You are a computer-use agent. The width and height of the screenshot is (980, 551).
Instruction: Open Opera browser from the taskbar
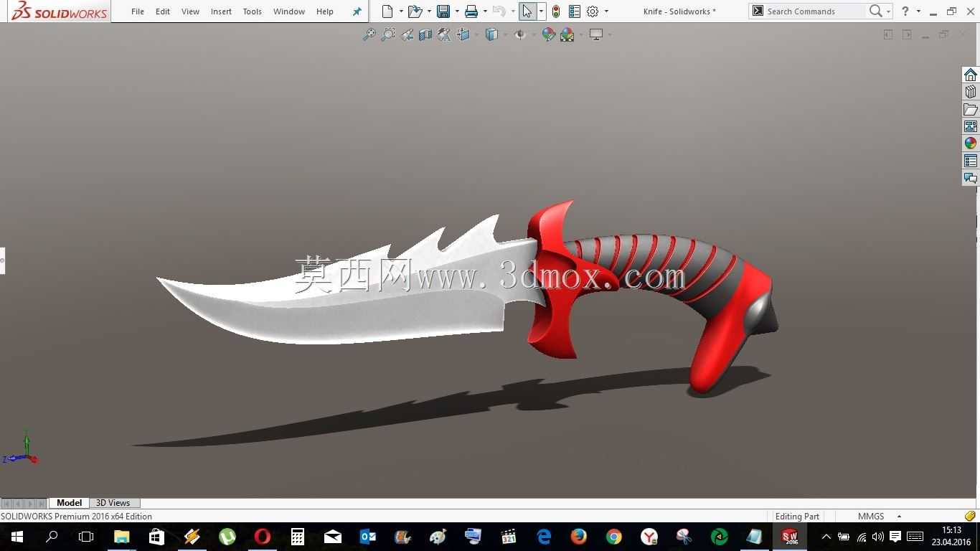262,537
